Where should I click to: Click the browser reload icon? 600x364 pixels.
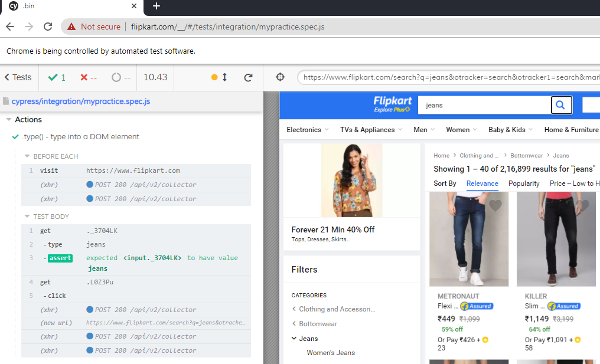48,27
